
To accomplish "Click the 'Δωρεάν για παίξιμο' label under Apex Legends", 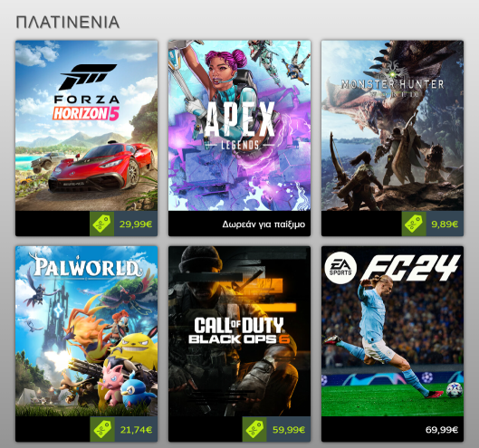I will [263, 224].
